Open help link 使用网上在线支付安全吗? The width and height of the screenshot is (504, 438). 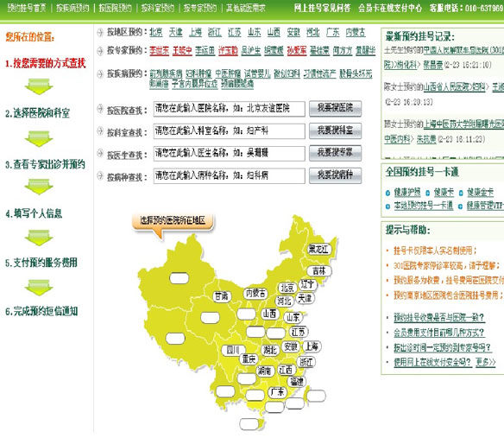[432, 362]
